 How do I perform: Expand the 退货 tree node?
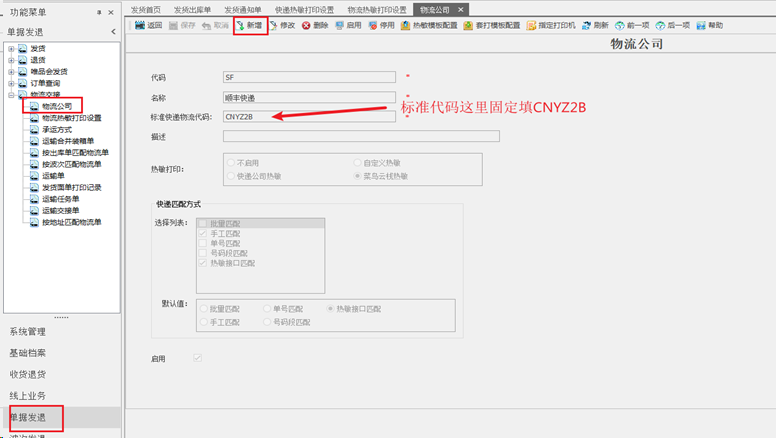point(11,60)
